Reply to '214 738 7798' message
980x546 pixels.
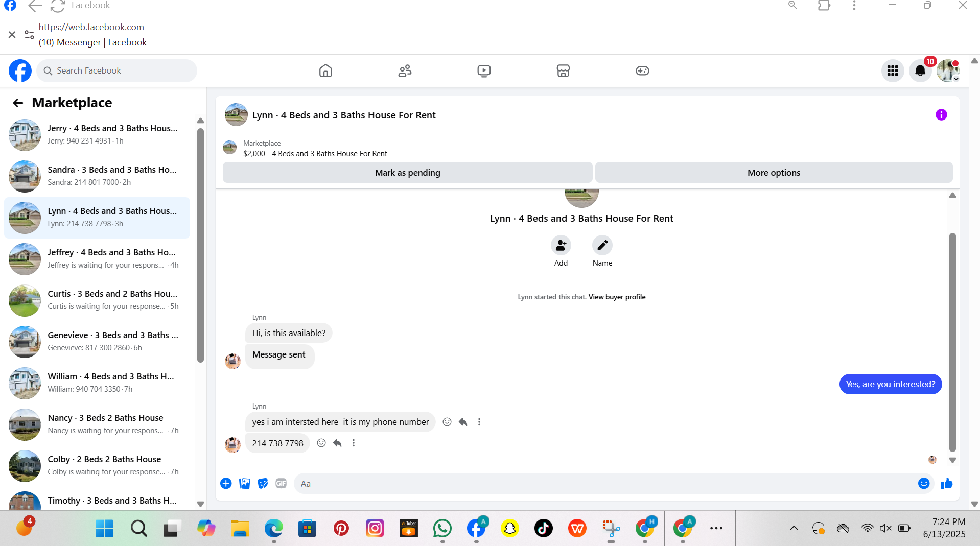click(337, 443)
